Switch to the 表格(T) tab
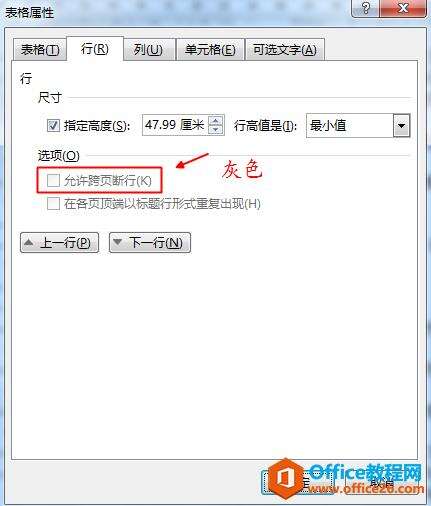The image size is (431, 506). (40, 50)
